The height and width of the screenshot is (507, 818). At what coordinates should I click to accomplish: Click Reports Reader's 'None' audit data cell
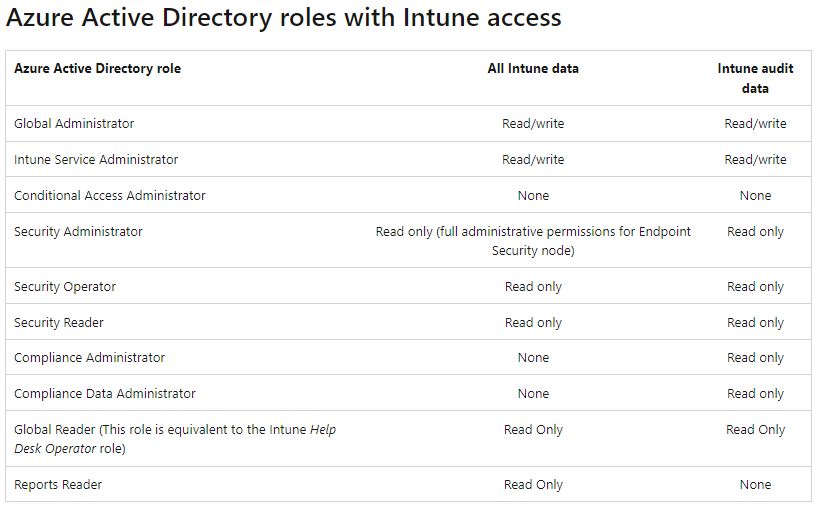(755, 485)
